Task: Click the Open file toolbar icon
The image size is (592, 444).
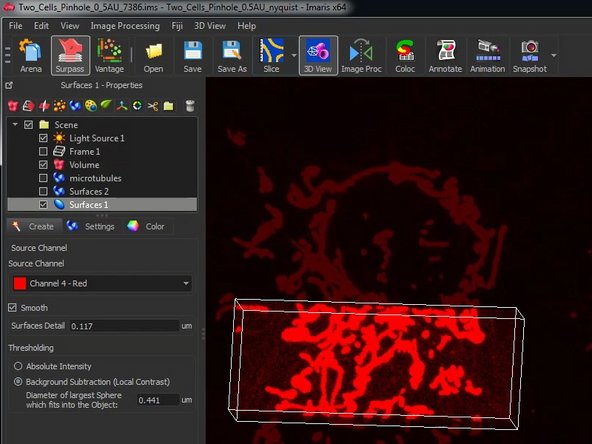Action: 154,56
